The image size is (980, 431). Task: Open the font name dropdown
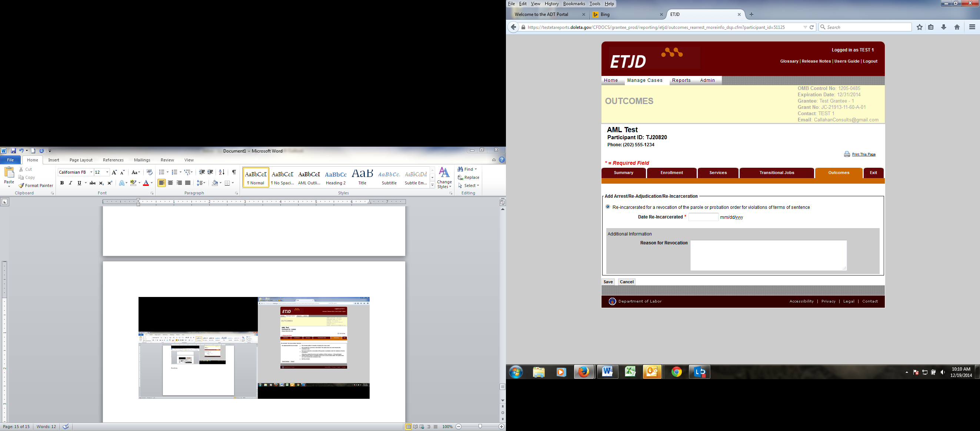coord(91,172)
